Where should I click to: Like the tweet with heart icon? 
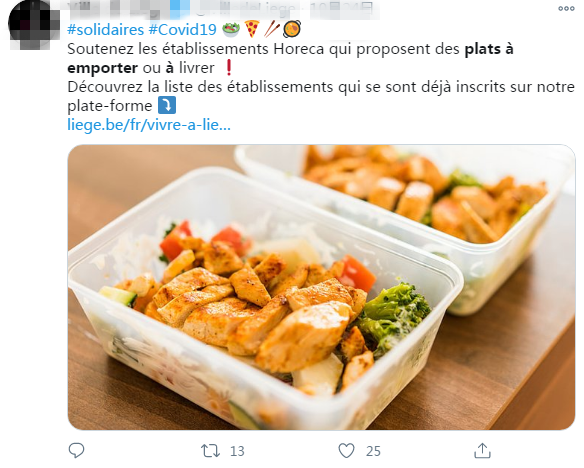[346, 451]
